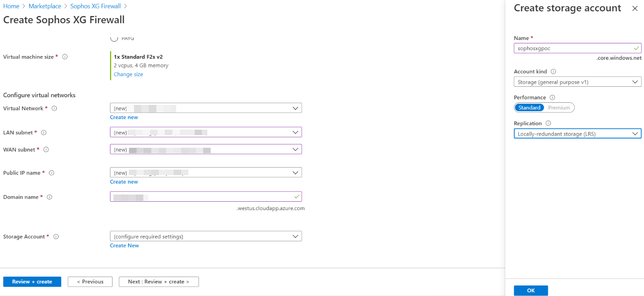644x296 pixels.
Task: Click info icon beside Storage Account label
Action: [x=56, y=237]
